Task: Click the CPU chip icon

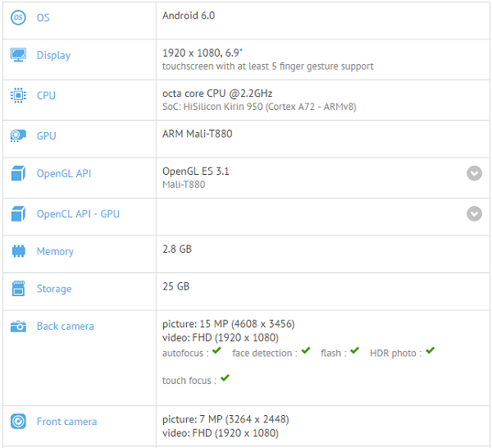Action: pyautogui.click(x=18, y=95)
